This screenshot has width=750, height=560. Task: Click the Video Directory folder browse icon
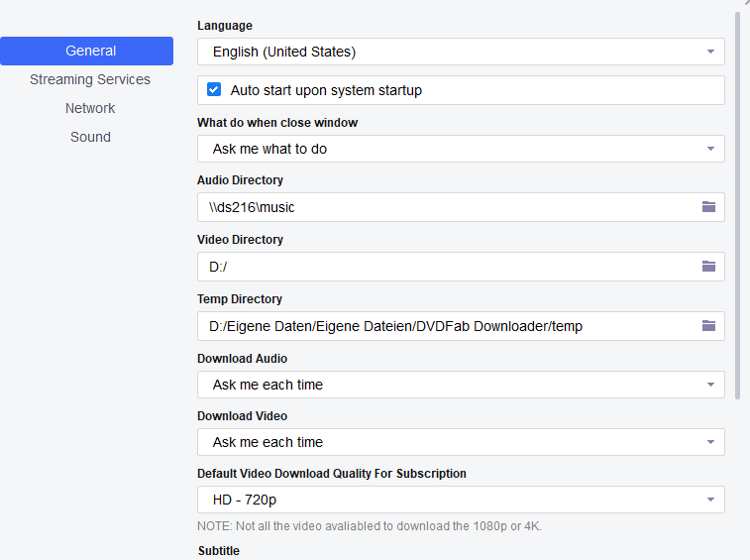tap(708, 267)
